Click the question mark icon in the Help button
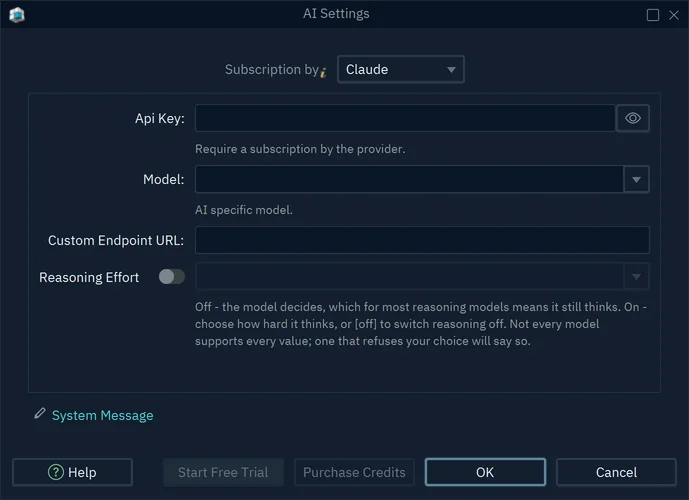The image size is (689, 500). (56, 472)
